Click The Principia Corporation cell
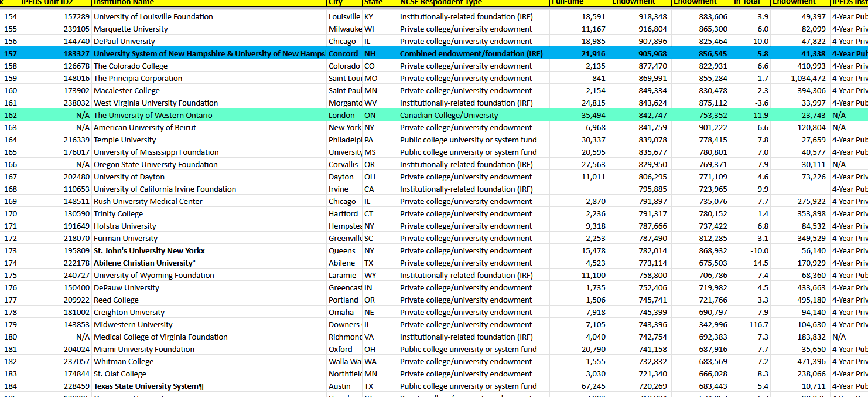The height and width of the screenshot is (397, 868). [x=209, y=79]
